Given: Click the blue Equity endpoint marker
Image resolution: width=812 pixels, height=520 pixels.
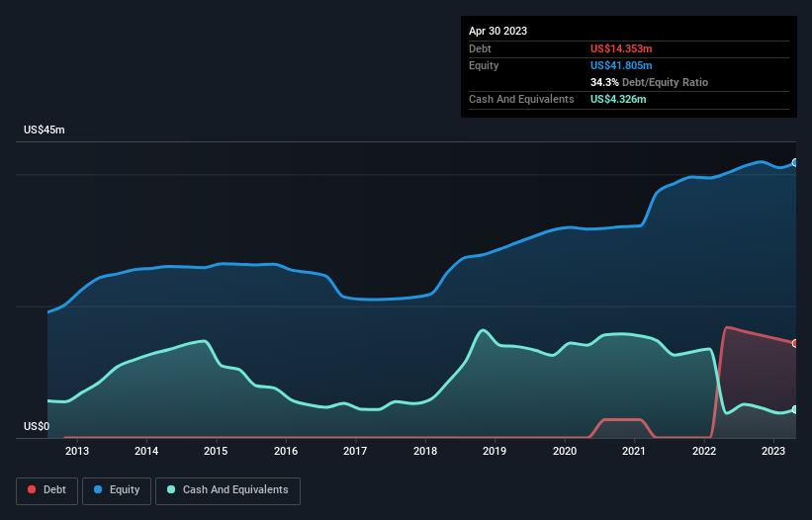Looking at the screenshot, I should (x=795, y=162).
